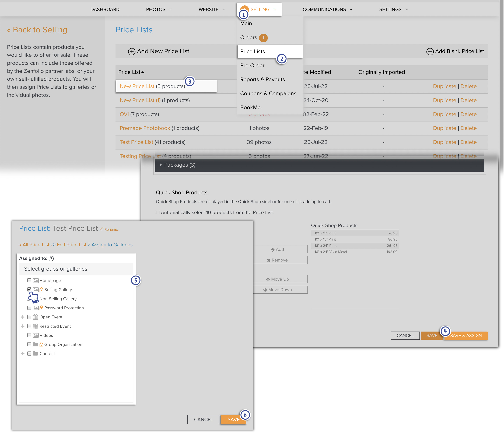Click the Orders notification badge

coord(263,38)
